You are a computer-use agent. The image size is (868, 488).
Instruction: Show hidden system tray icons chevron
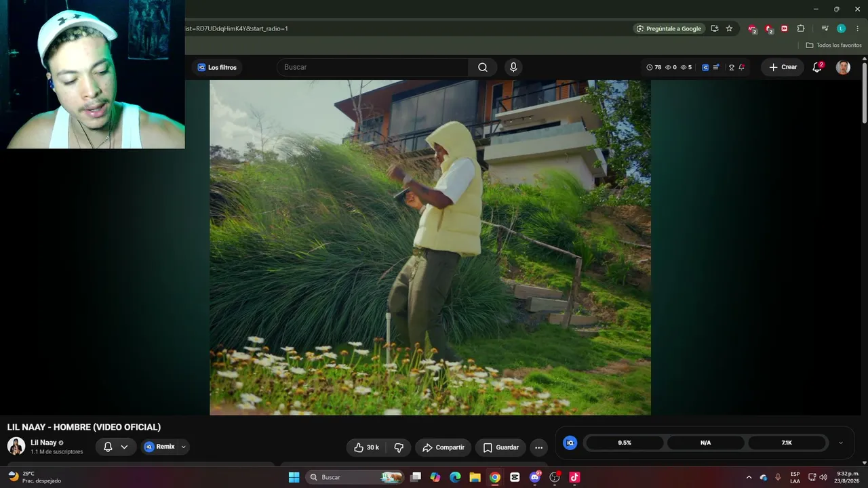click(x=749, y=477)
